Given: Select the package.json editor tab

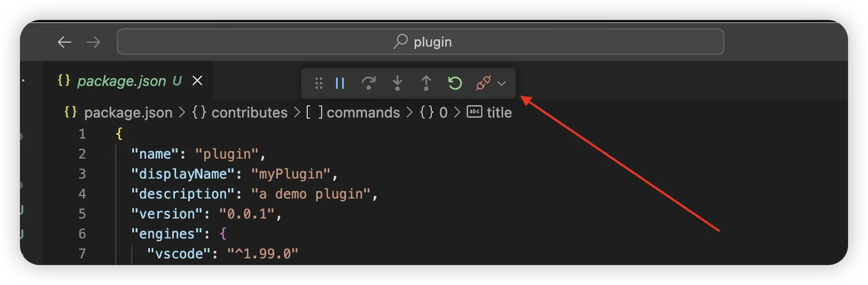Looking at the screenshot, I should tap(121, 81).
